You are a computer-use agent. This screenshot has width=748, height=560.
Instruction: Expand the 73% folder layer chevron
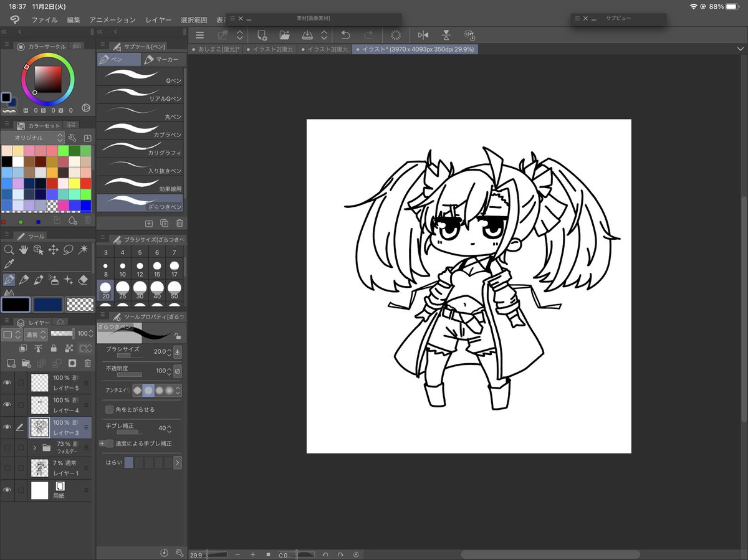pyautogui.click(x=35, y=447)
